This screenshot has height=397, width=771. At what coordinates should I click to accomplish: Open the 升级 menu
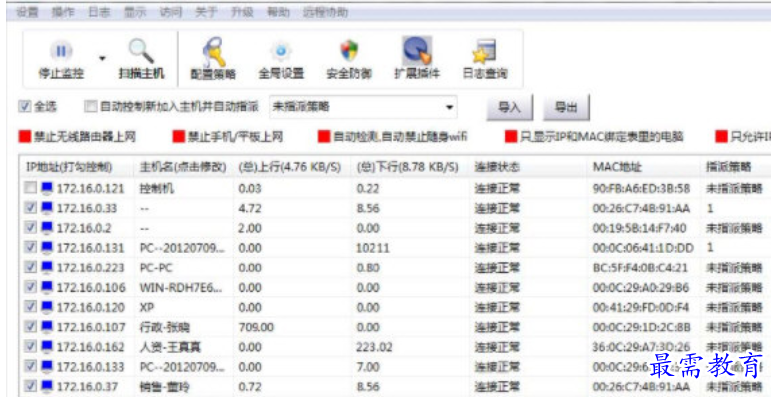[x=242, y=12]
